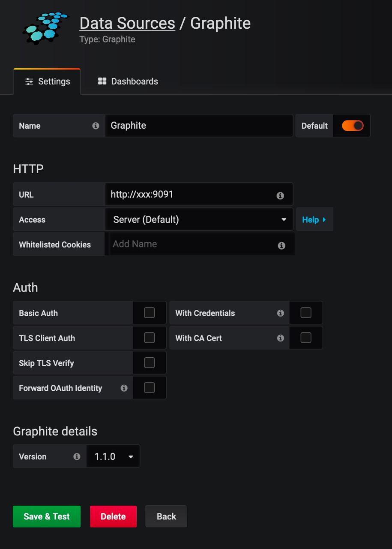Click the Save & Test button

(x=47, y=516)
